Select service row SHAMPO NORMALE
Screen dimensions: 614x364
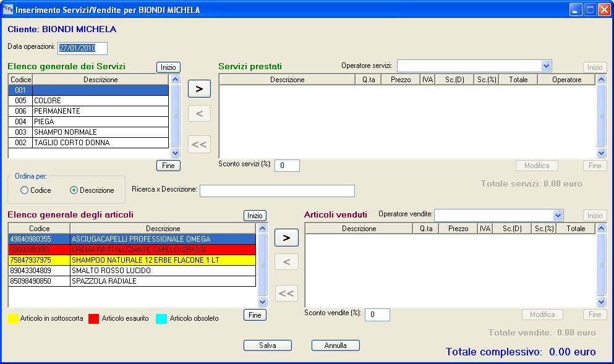point(88,132)
